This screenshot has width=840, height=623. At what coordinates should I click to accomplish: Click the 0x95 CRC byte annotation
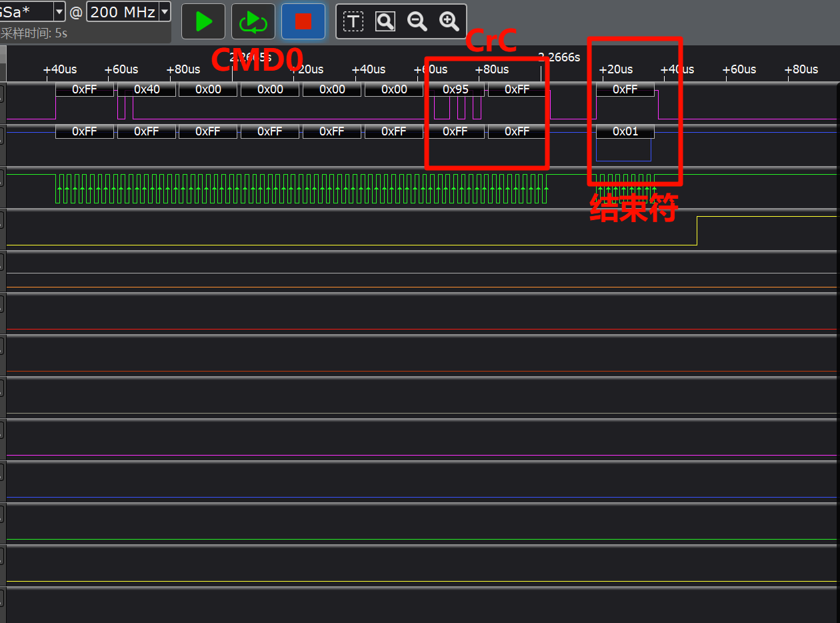(x=455, y=89)
